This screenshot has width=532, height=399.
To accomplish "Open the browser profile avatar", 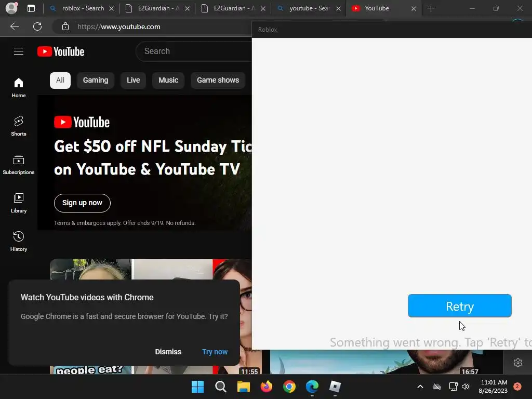I will click(11, 8).
